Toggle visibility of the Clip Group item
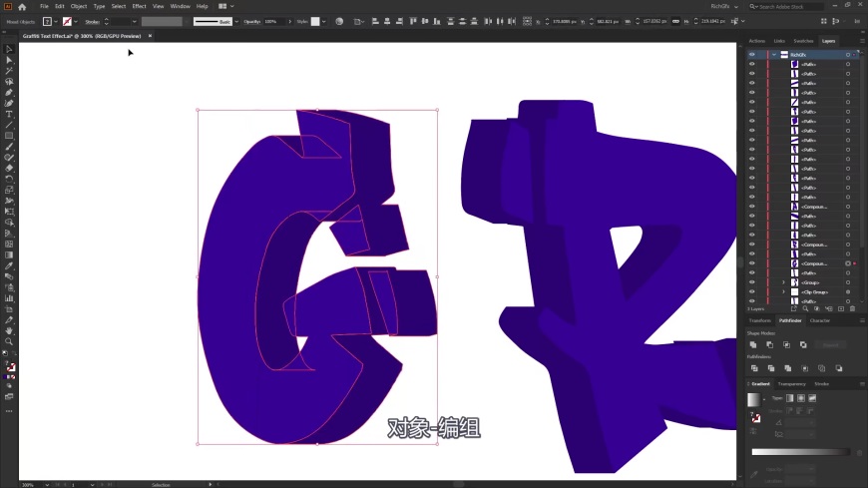Screen dimensions: 868x488 752,292
